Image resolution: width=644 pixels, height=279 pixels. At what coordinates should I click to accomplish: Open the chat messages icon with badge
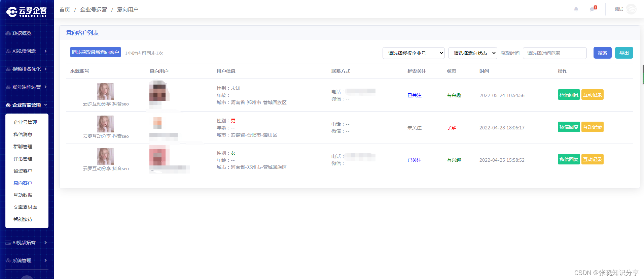pyautogui.click(x=593, y=9)
